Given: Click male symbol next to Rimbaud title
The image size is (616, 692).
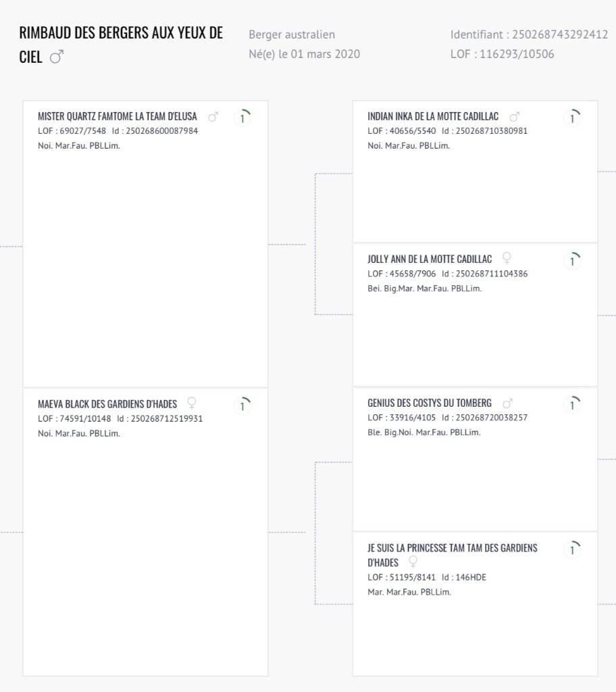Looking at the screenshot, I should coord(57,57).
